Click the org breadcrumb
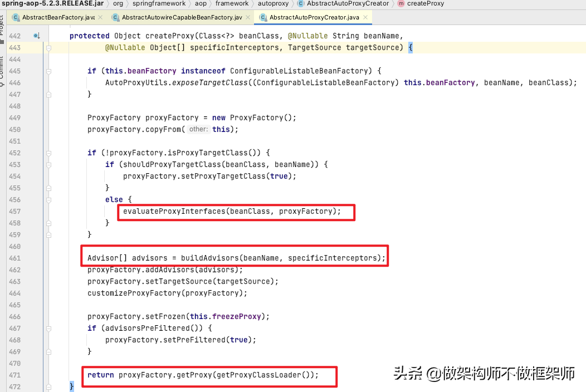 (x=118, y=3)
